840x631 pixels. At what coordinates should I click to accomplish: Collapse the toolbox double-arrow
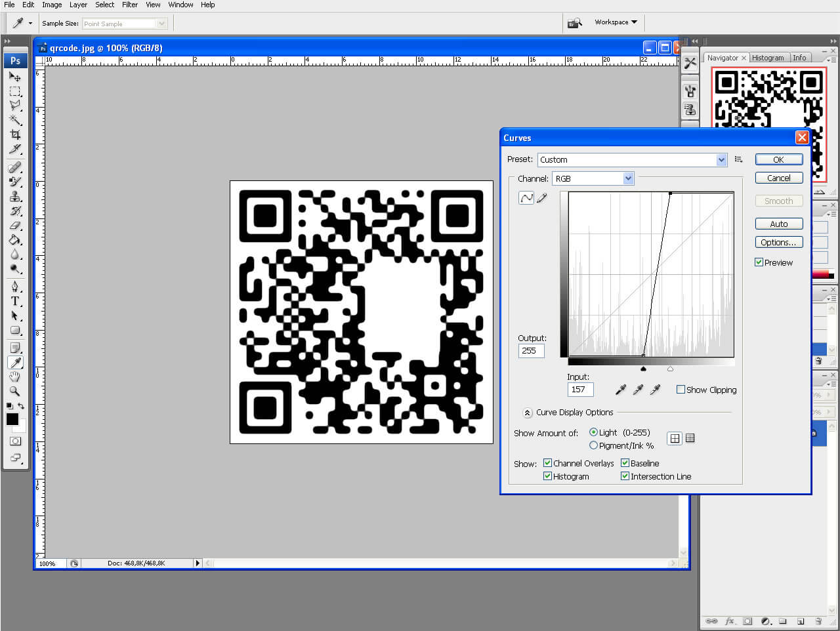[8, 41]
